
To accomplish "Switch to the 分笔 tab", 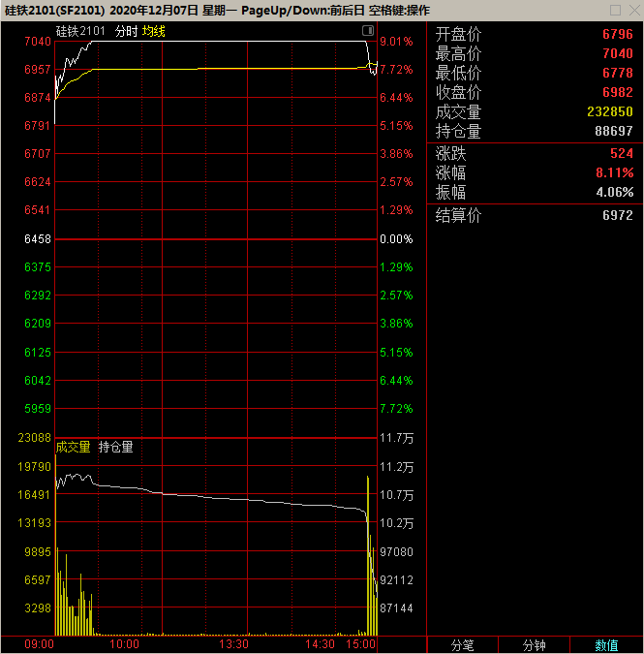I will click(x=462, y=645).
